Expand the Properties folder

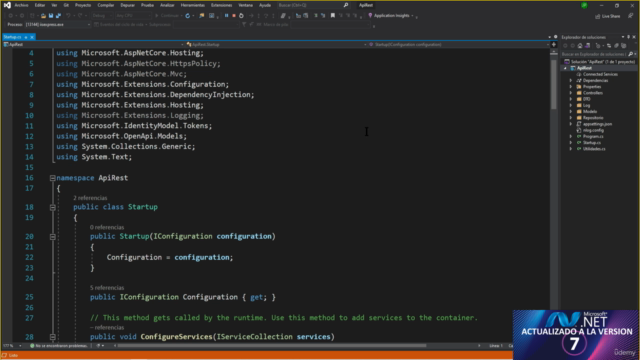(571, 87)
